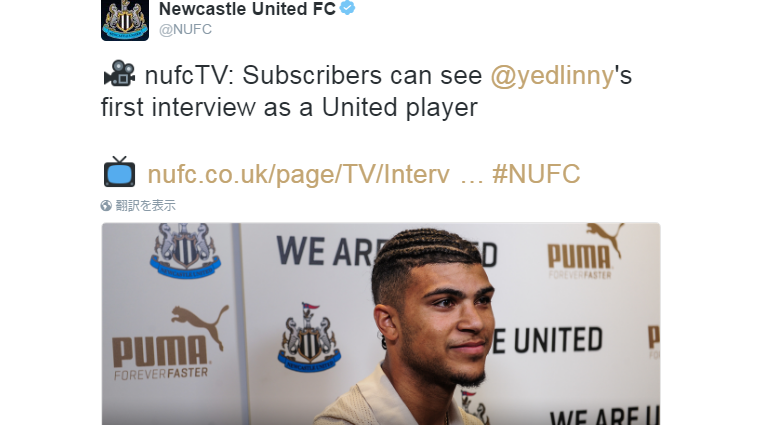
Task: Click the tweet text 'first interview as a United player'
Action: [289, 107]
